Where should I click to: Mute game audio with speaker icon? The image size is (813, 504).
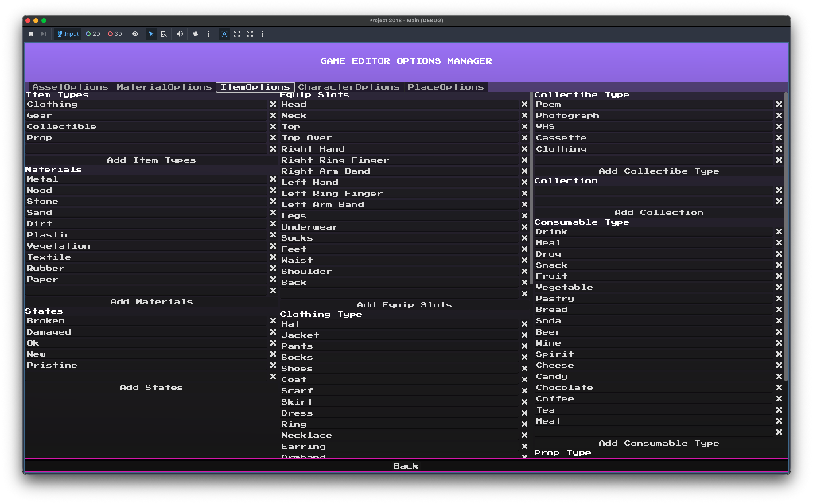pos(180,34)
